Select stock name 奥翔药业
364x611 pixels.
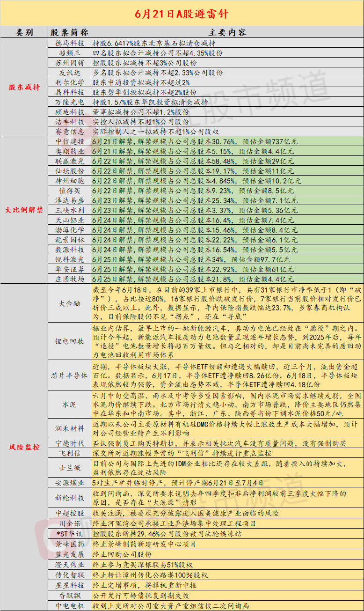coord(69,151)
